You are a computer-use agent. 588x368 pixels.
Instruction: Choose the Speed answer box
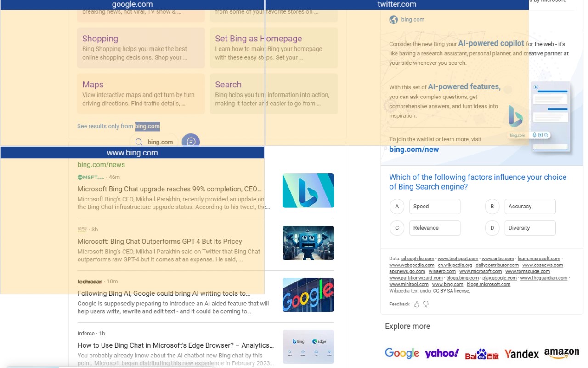pyautogui.click(x=435, y=207)
